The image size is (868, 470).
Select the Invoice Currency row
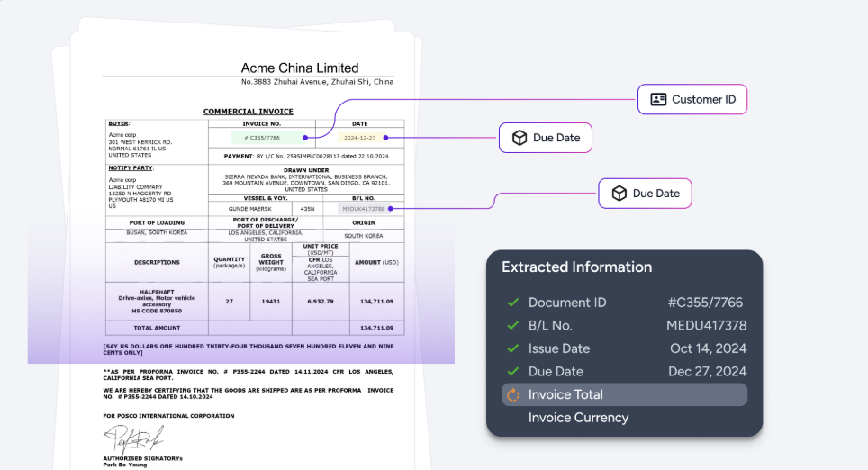coord(624,418)
